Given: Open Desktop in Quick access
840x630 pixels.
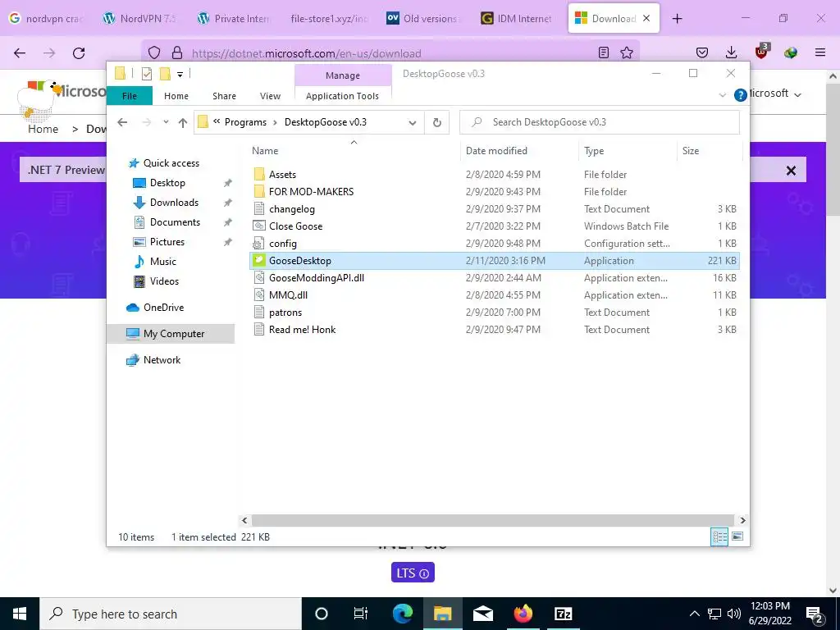Looking at the screenshot, I should click(167, 183).
